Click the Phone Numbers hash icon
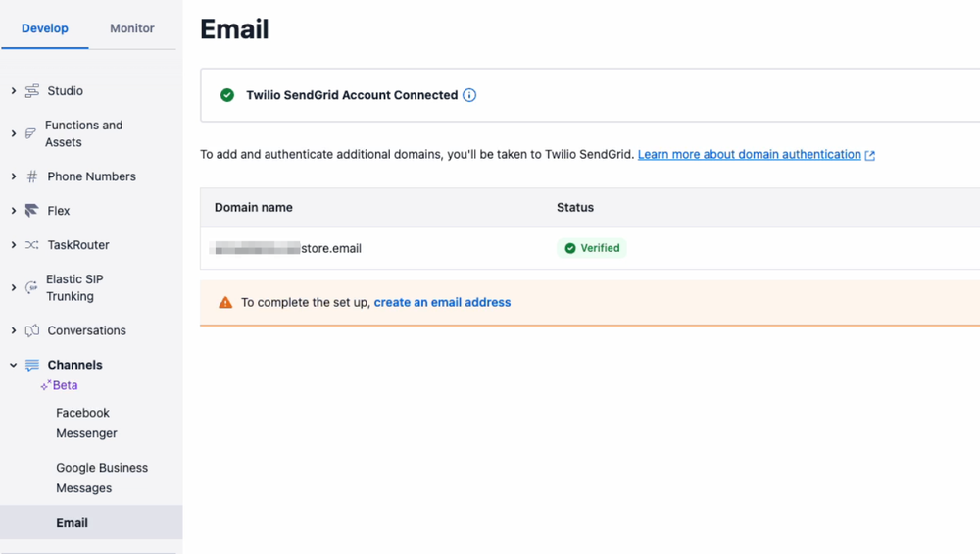980x554 pixels. (32, 176)
